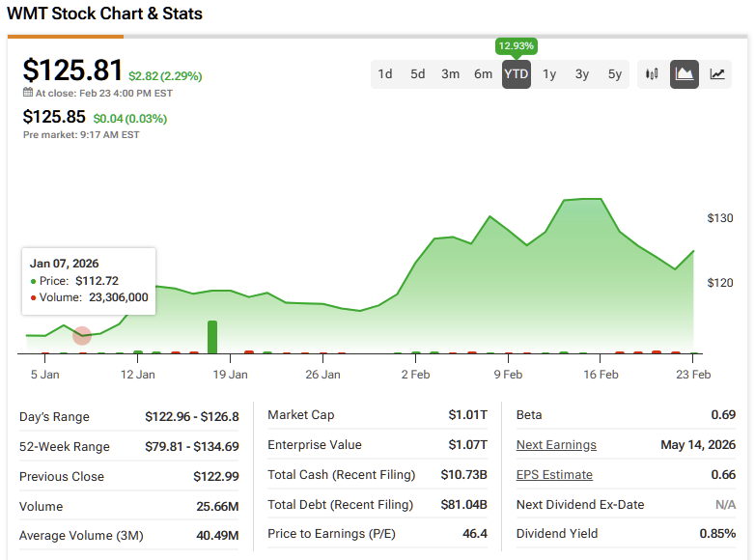Click the May 14, 2026 earnings date
The height and width of the screenshot is (560, 755).
pos(698,444)
